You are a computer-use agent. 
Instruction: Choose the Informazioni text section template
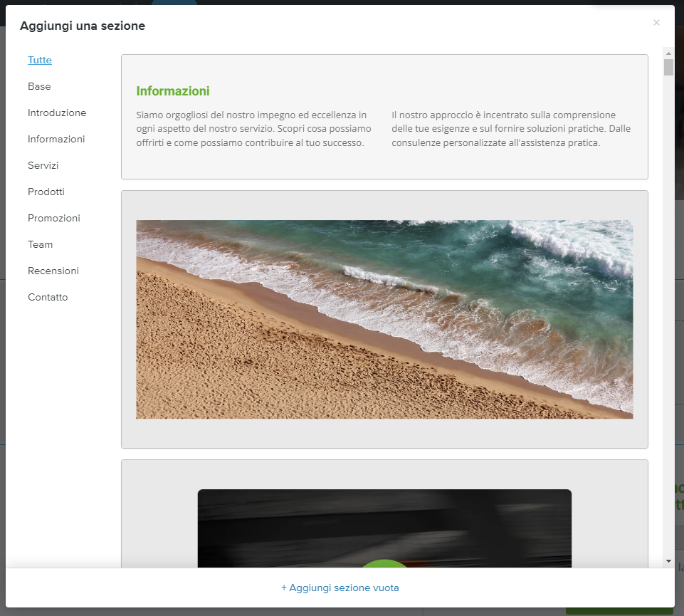click(x=384, y=117)
